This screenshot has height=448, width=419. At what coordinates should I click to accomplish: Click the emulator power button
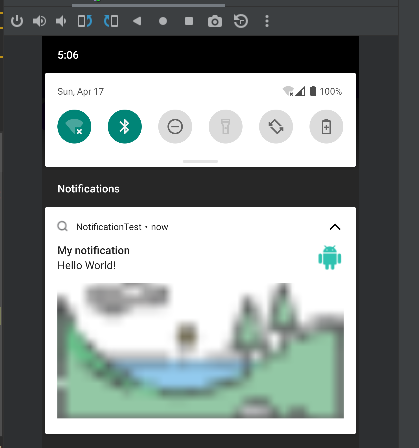coord(17,21)
